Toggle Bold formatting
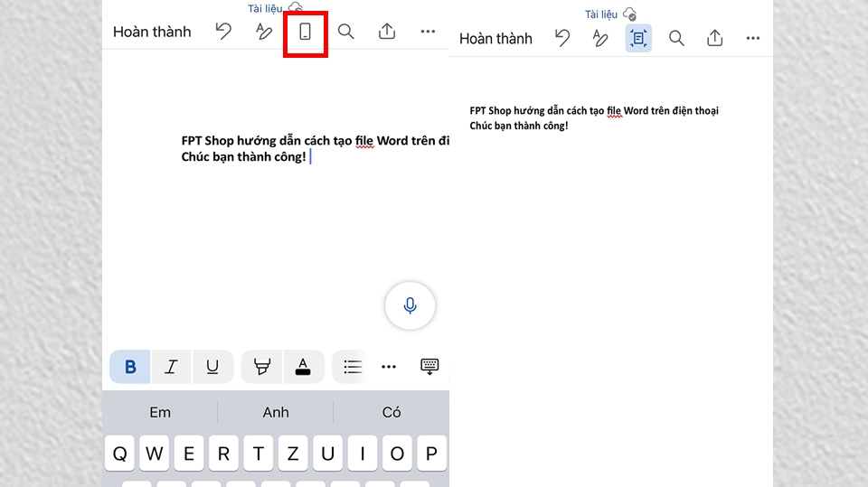The height and width of the screenshot is (487, 868). pos(130,366)
